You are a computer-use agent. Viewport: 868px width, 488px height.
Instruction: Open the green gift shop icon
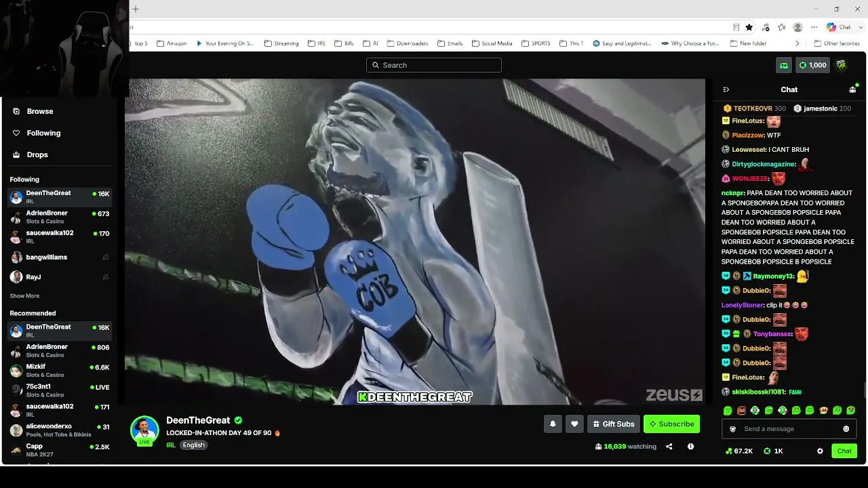(784, 65)
